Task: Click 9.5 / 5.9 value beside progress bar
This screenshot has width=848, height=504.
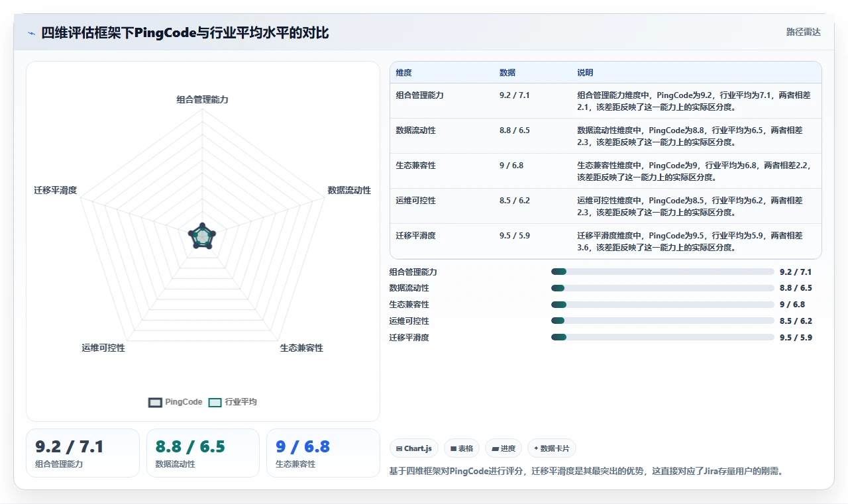Action: point(796,338)
